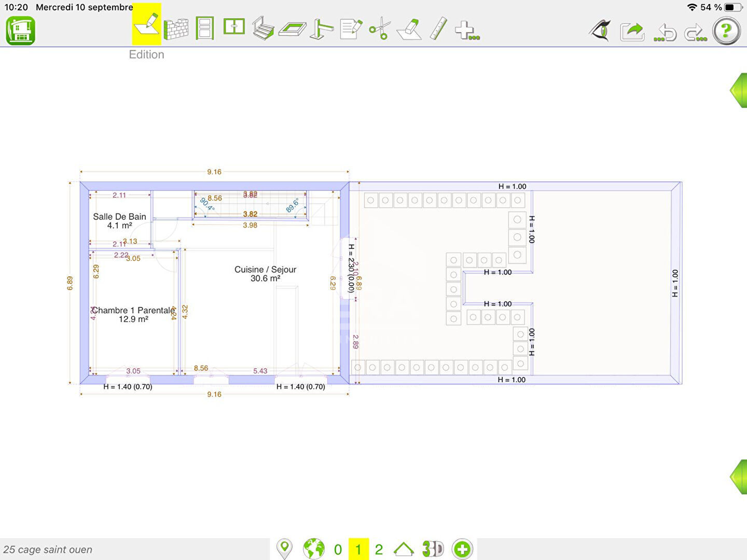Screen dimensions: 747x560
Task: Switch to floor level 0
Action: 338,550
